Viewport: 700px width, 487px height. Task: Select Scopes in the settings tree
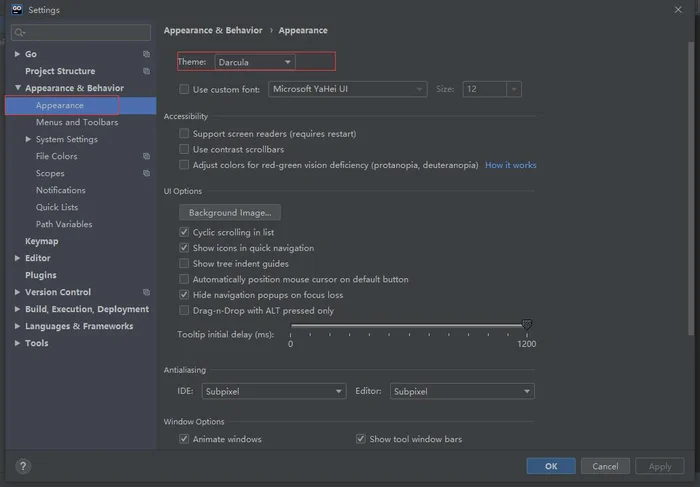(50, 173)
